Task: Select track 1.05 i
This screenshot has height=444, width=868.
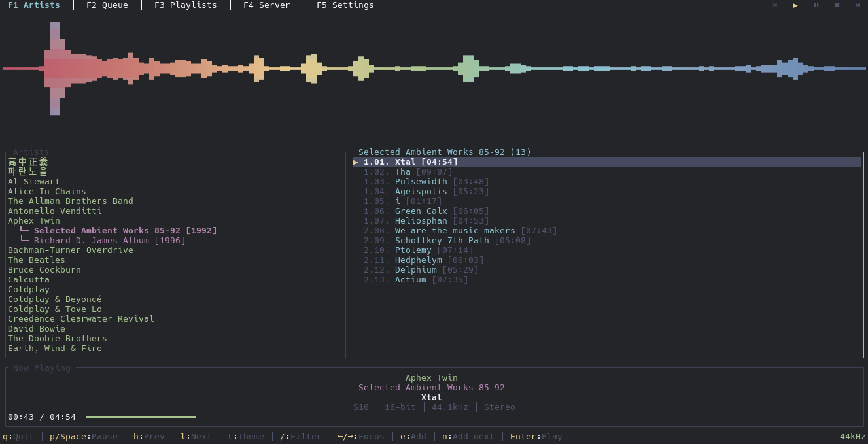Action: 403,201
